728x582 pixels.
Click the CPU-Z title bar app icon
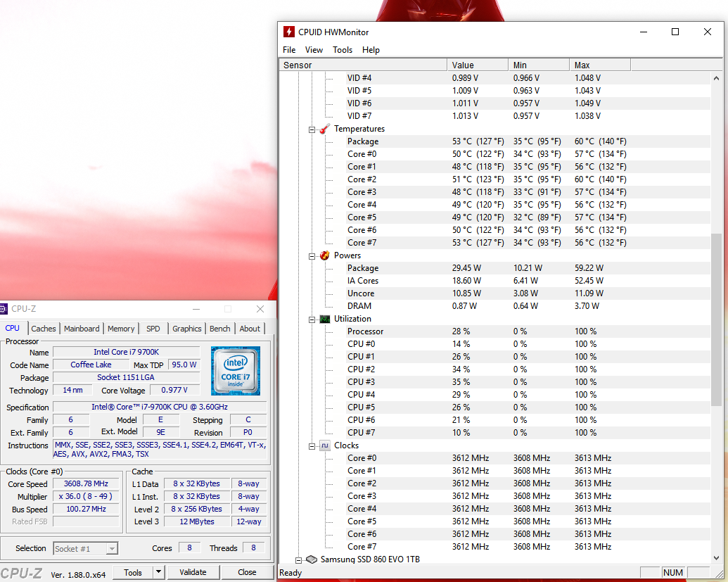[x=4, y=309]
